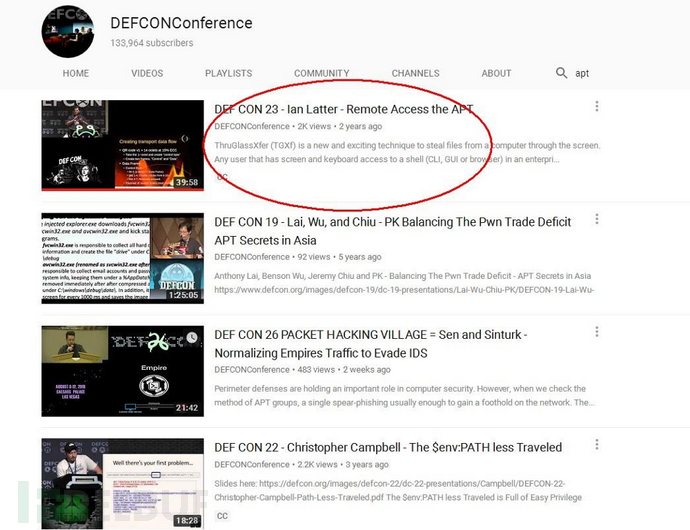
Task: Click CC badge under DEF CON 22 video
Action: tap(222, 515)
